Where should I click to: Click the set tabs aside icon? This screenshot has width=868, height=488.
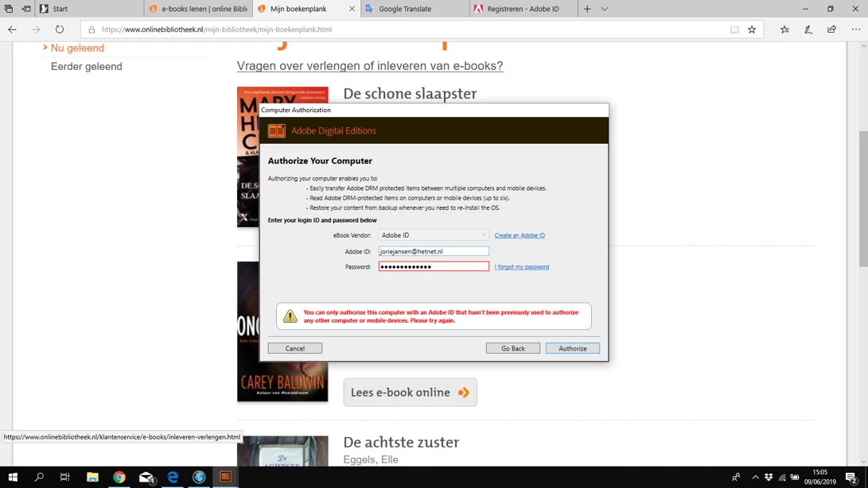click(26, 9)
